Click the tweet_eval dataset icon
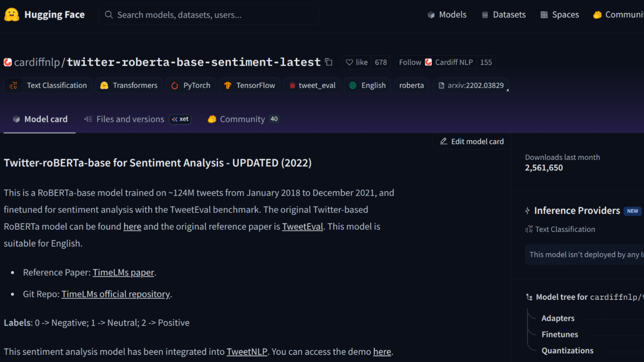The height and width of the screenshot is (362, 644). pos(292,86)
